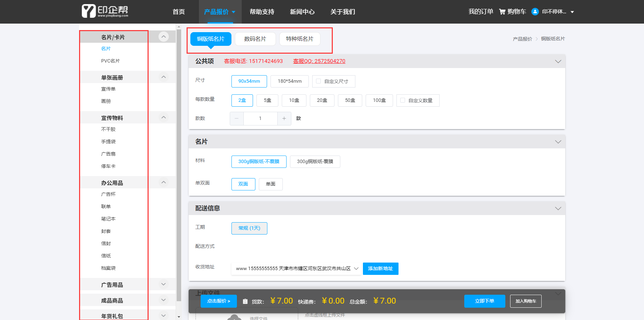The height and width of the screenshot is (320, 644).
Task: Open the 产品报价 navigation menu
Action: click(219, 12)
